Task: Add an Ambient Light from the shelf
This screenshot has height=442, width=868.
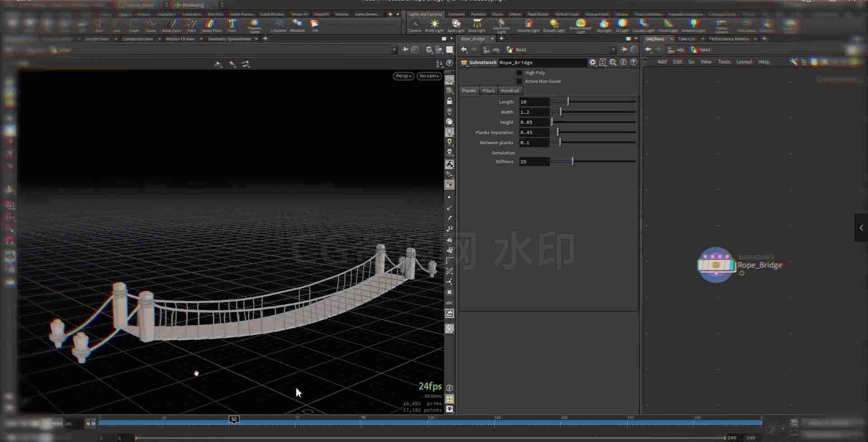Action: (693, 26)
